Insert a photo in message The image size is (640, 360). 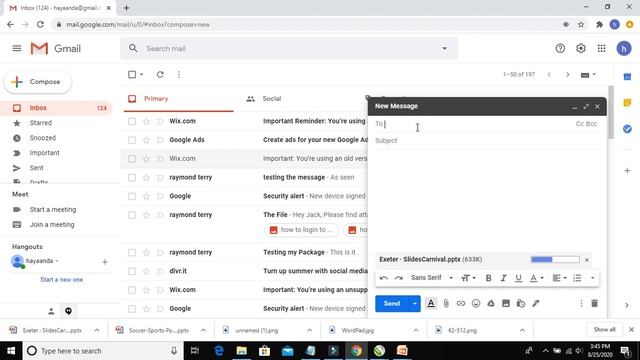coord(506,303)
